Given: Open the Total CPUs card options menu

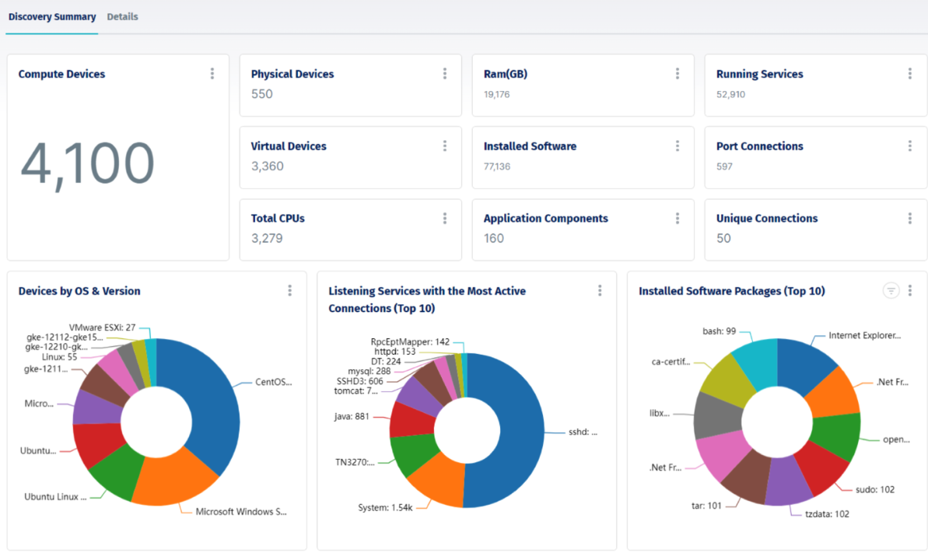Looking at the screenshot, I should pos(444,218).
